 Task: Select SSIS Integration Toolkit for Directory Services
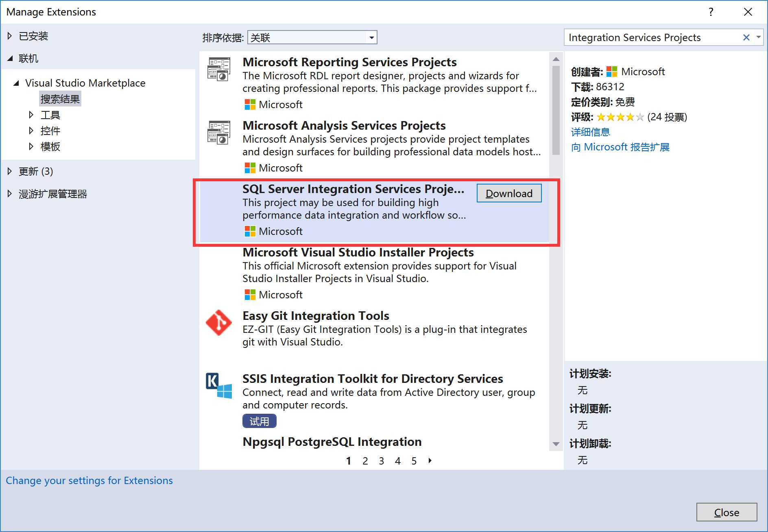(373, 378)
